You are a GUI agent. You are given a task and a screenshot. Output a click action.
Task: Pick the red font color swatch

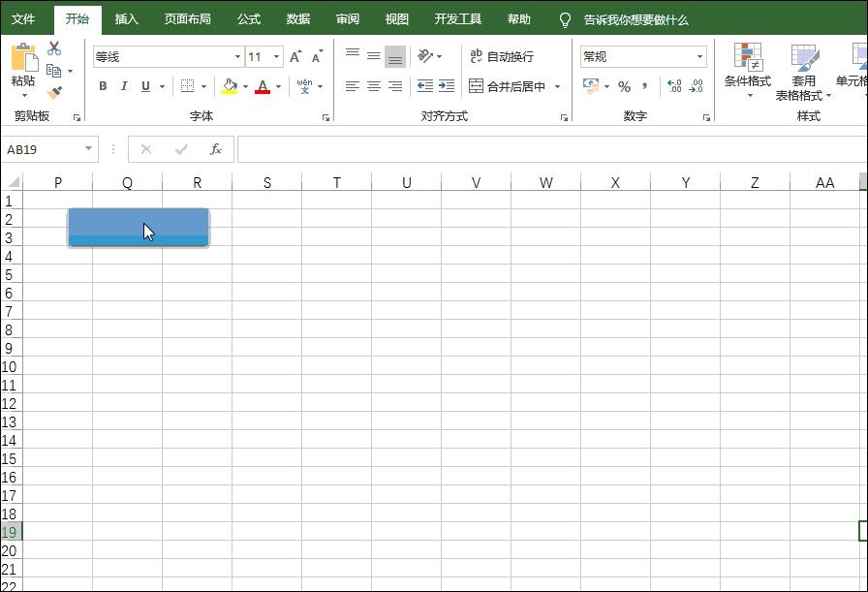point(263,90)
